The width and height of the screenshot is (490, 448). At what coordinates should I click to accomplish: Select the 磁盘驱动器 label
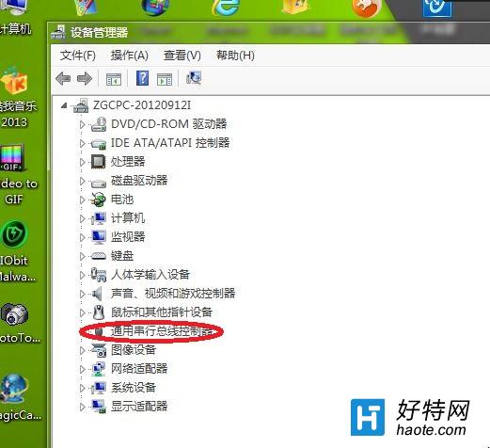pyautogui.click(x=139, y=181)
